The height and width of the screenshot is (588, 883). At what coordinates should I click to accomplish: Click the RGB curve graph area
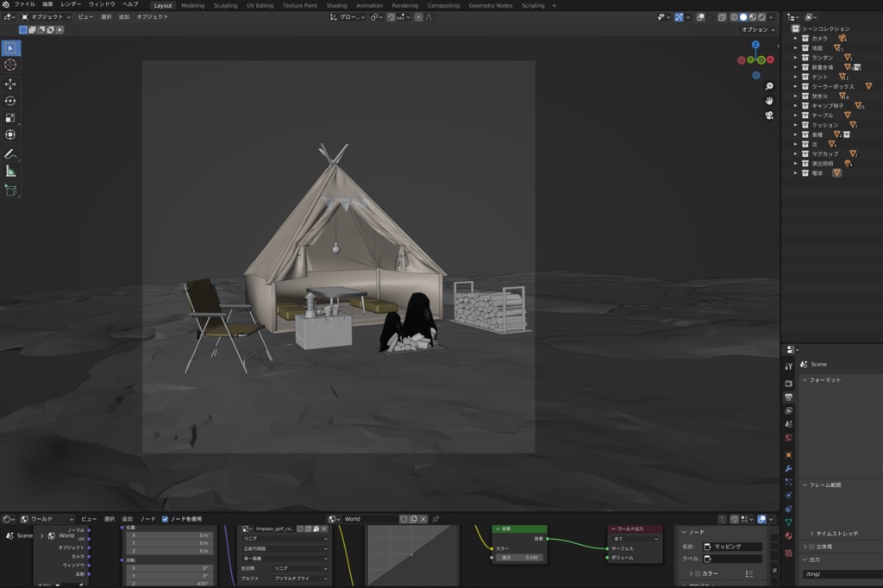(411, 555)
